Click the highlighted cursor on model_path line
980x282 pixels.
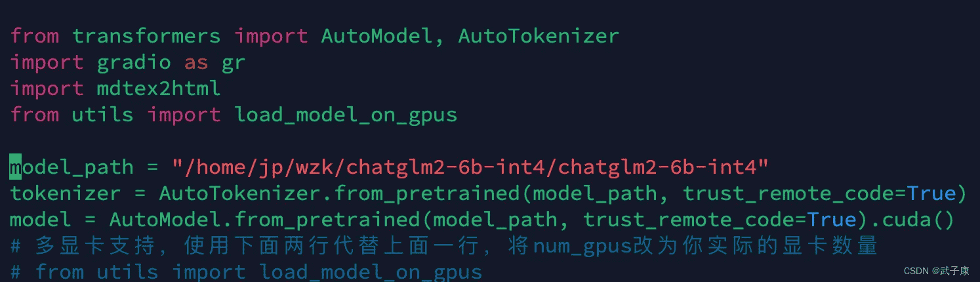click(x=15, y=167)
